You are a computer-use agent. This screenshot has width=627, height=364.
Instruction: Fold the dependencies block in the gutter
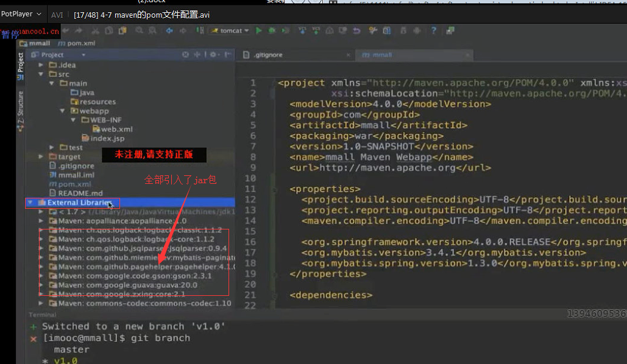[x=275, y=296]
